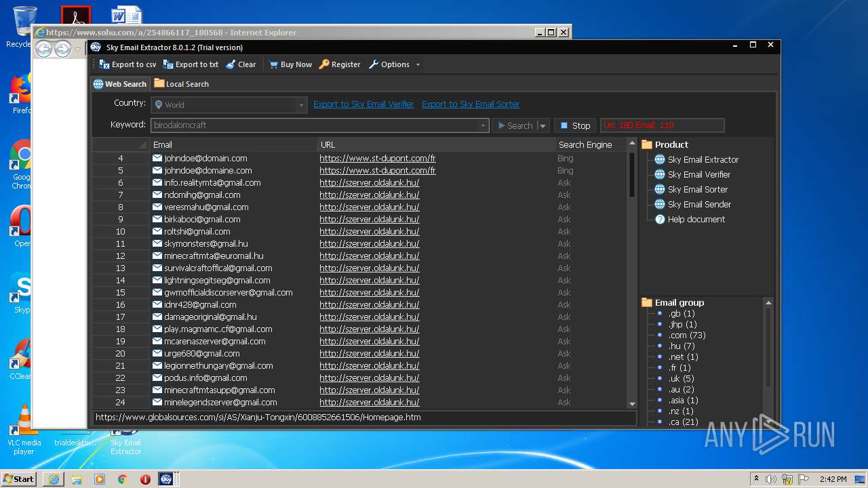
Task: Open Windows Explorer folder on the taskbar
Action: pos(77,479)
